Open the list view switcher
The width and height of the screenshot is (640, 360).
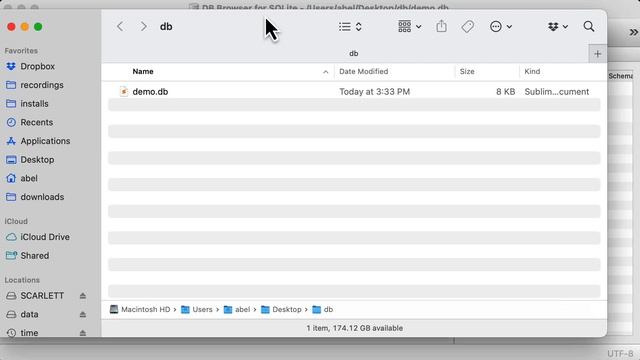click(350, 27)
